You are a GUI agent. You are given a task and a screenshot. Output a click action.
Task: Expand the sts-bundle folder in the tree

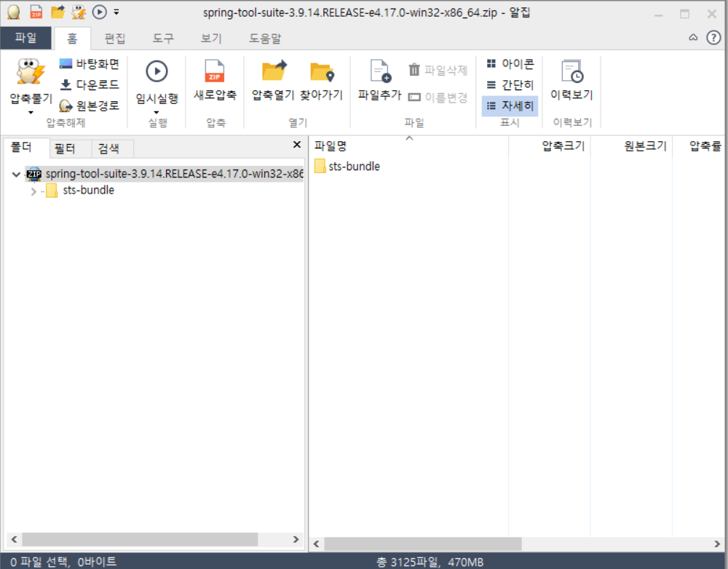coord(33,190)
